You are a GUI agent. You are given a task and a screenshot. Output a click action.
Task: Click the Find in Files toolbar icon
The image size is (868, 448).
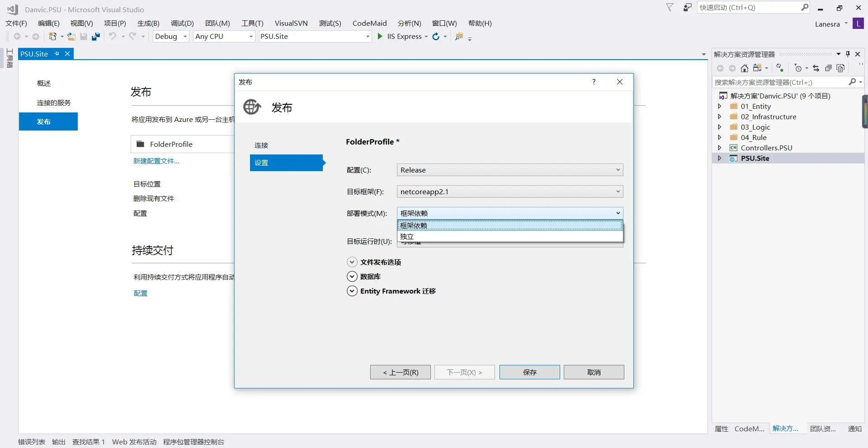459,37
